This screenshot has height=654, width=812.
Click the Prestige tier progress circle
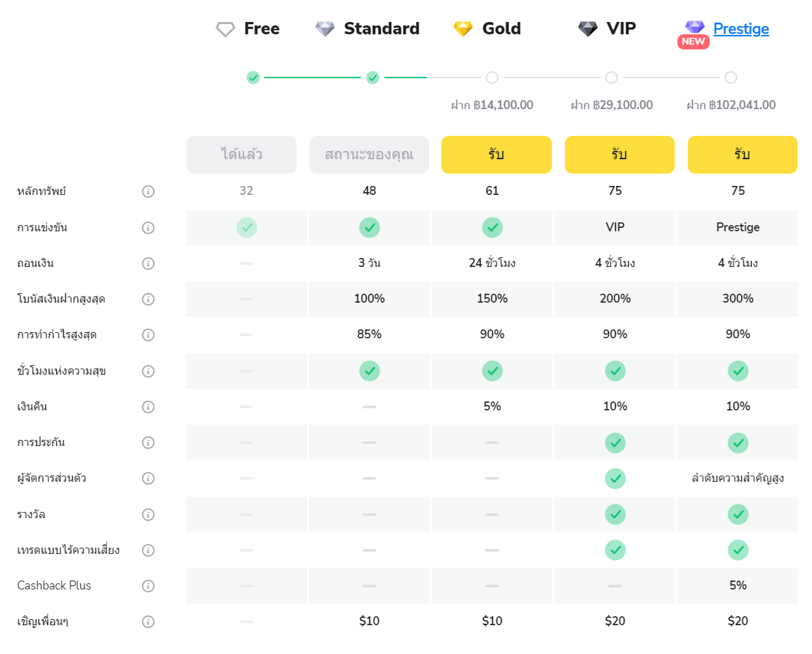[731, 78]
